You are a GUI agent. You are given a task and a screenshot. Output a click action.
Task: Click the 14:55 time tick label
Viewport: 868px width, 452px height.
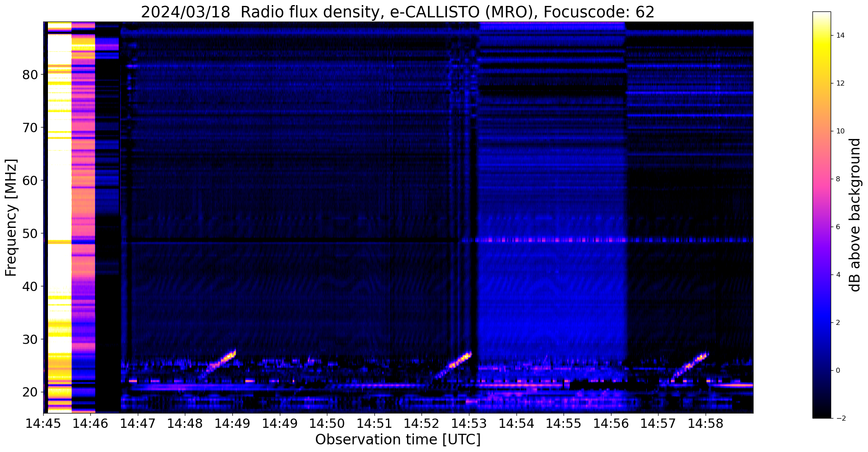point(564,424)
